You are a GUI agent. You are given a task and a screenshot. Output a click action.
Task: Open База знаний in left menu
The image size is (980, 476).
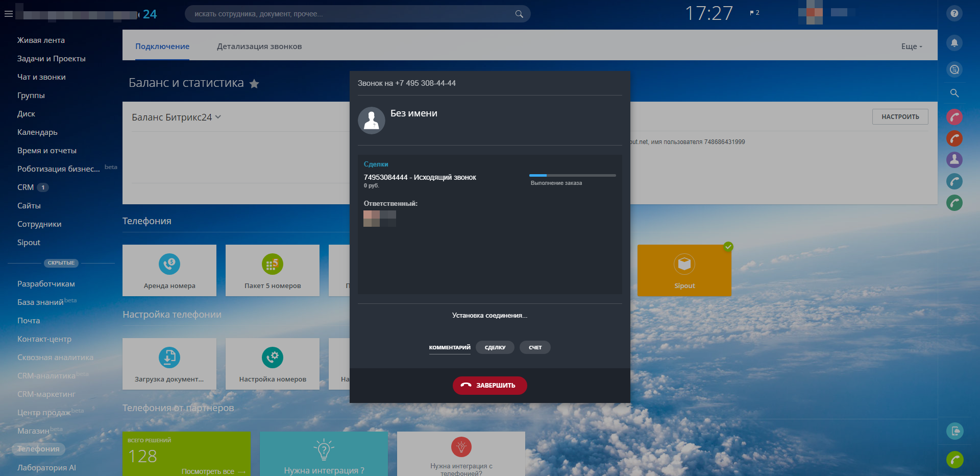coord(40,302)
